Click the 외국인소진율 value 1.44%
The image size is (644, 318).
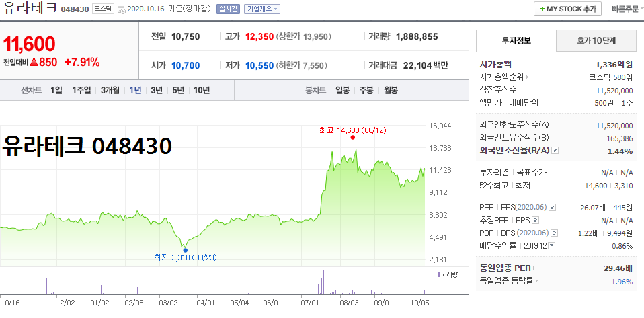tap(620, 151)
